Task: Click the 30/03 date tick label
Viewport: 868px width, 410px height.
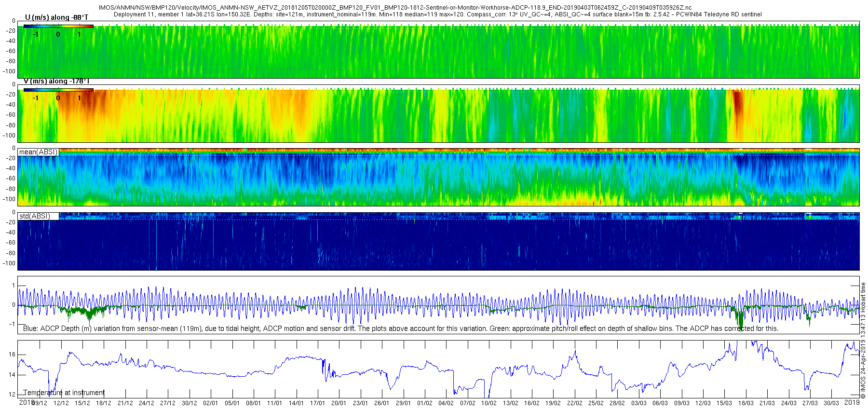Action: tap(831, 403)
